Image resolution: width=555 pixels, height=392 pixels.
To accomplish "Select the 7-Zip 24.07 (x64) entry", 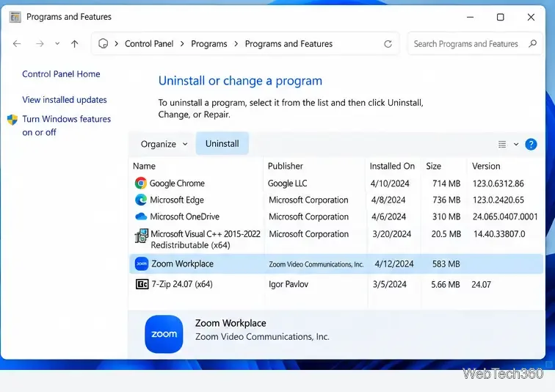I will point(182,284).
